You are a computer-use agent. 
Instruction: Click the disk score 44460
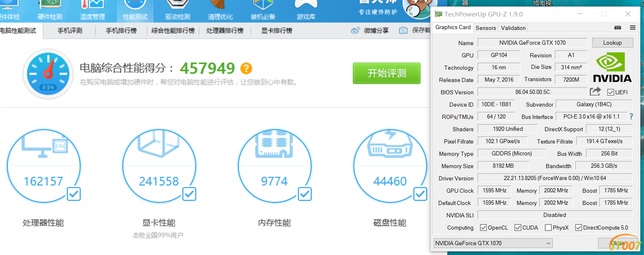(x=390, y=181)
